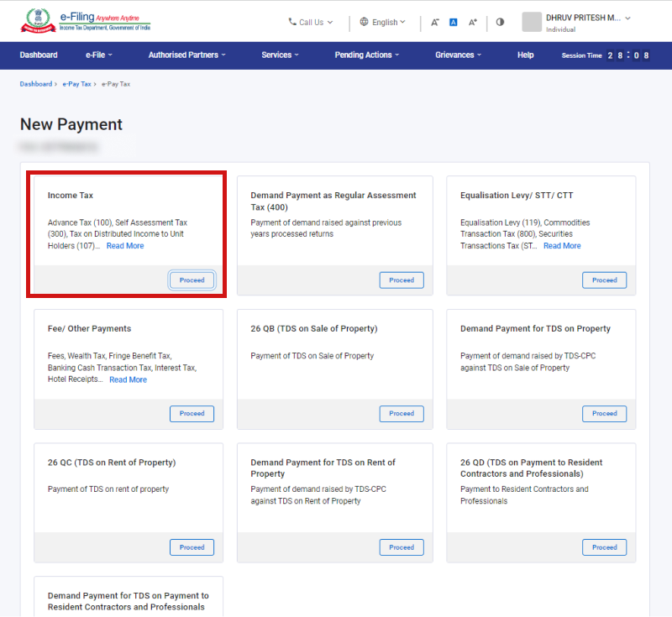Proceed with 26 QB TDS on Sale of Property
Screen dimensions: 672x617
point(402,414)
